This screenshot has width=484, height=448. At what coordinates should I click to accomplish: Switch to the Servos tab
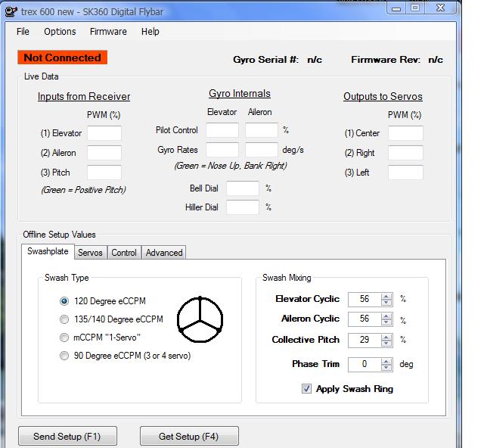click(x=90, y=253)
